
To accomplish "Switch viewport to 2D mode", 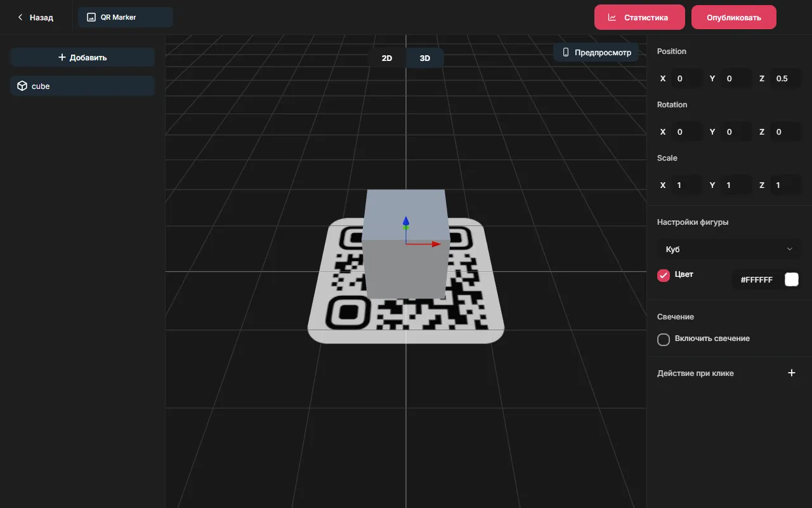I will point(387,58).
